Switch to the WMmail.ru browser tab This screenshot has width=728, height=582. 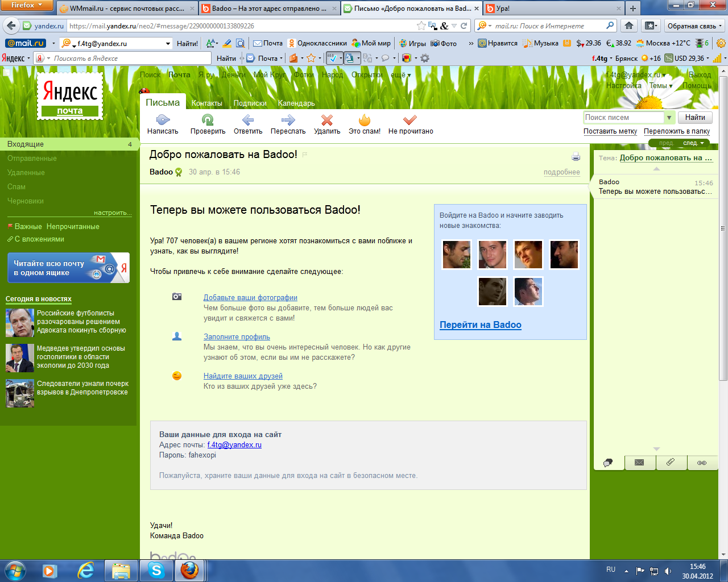tap(127, 9)
